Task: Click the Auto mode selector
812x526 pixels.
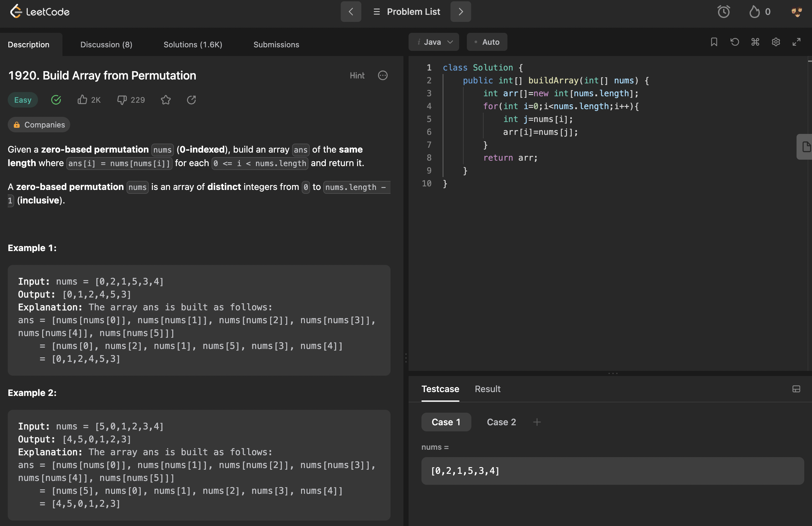Action: pos(487,42)
